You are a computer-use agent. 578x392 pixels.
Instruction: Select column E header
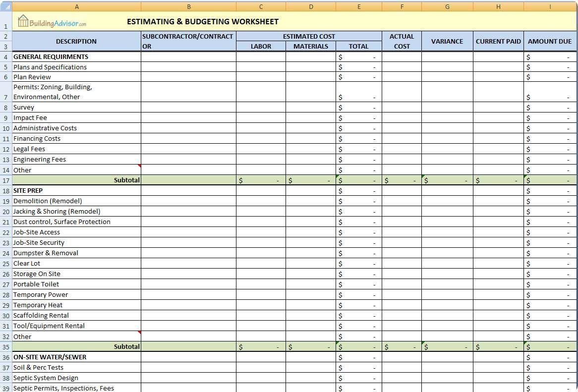tap(359, 6)
